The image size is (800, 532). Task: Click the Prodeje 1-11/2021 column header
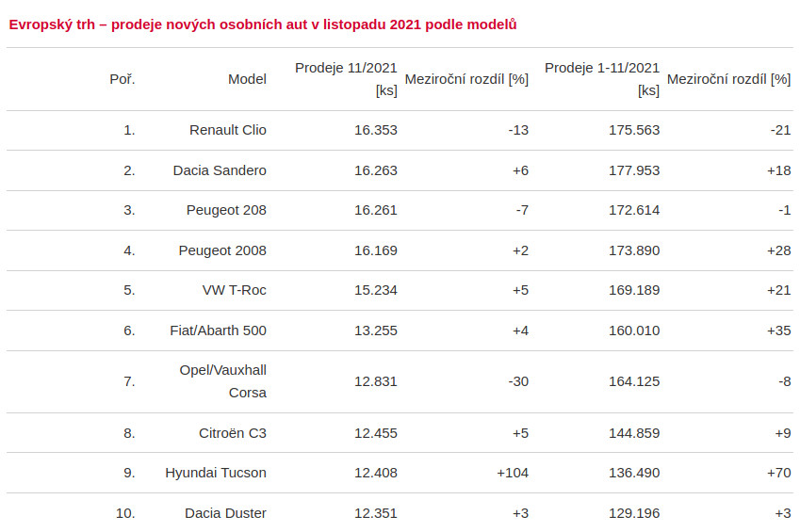click(x=602, y=79)
